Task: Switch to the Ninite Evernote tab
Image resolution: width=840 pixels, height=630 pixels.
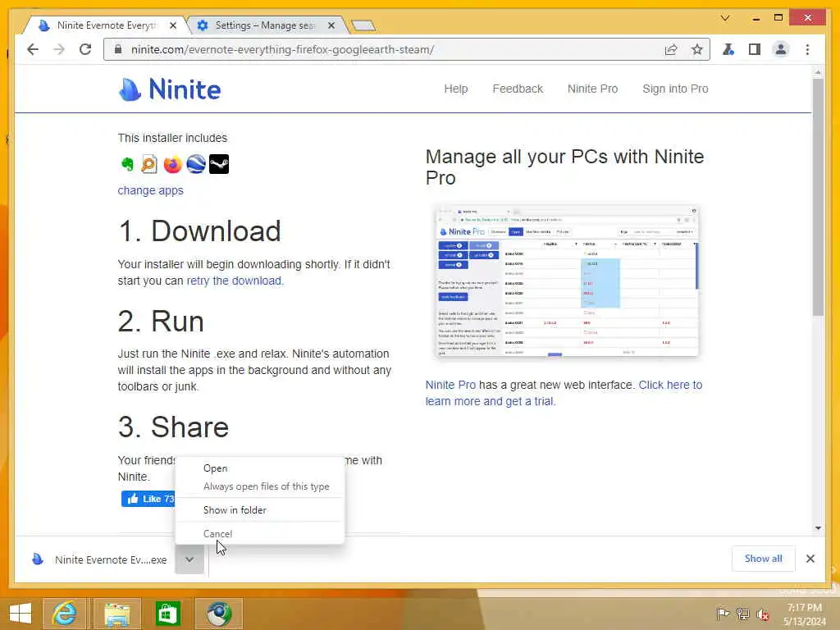Action: coord(106,25)
